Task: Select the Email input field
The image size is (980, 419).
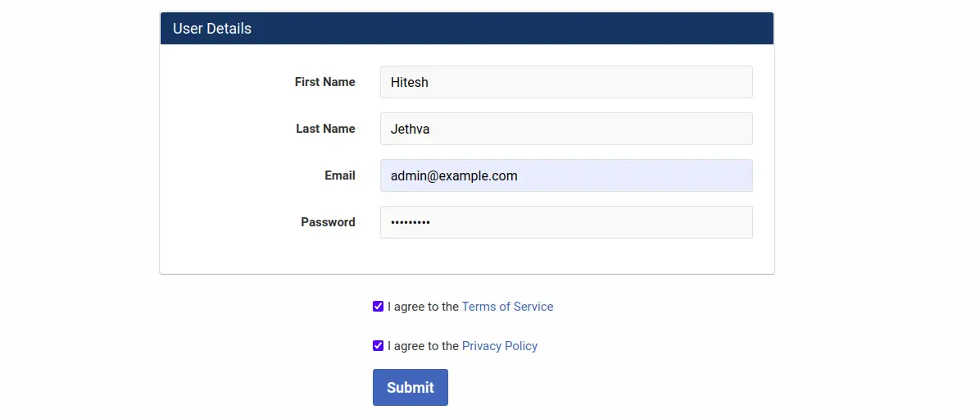Action: click(x=565, y=175)
